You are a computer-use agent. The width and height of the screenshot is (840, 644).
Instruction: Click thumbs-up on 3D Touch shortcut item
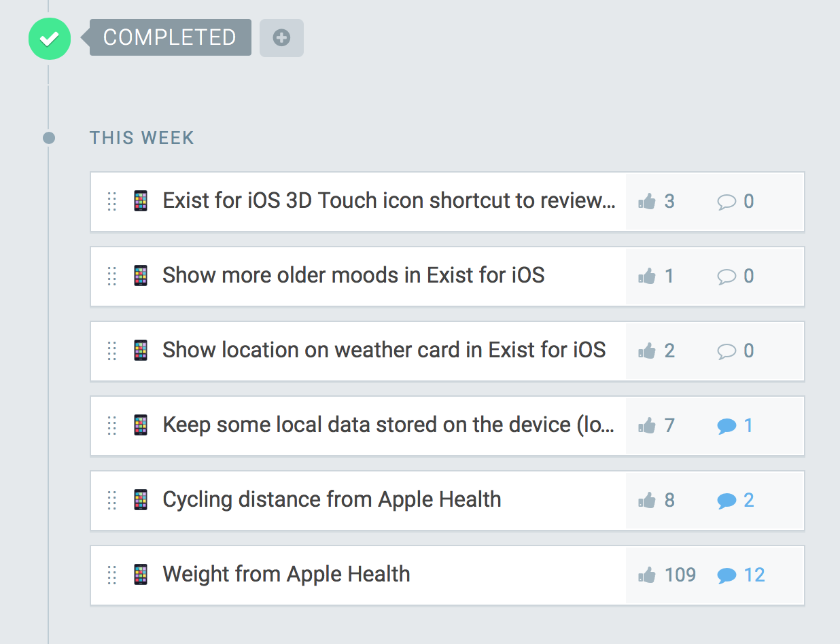click(x=647, y=202)
